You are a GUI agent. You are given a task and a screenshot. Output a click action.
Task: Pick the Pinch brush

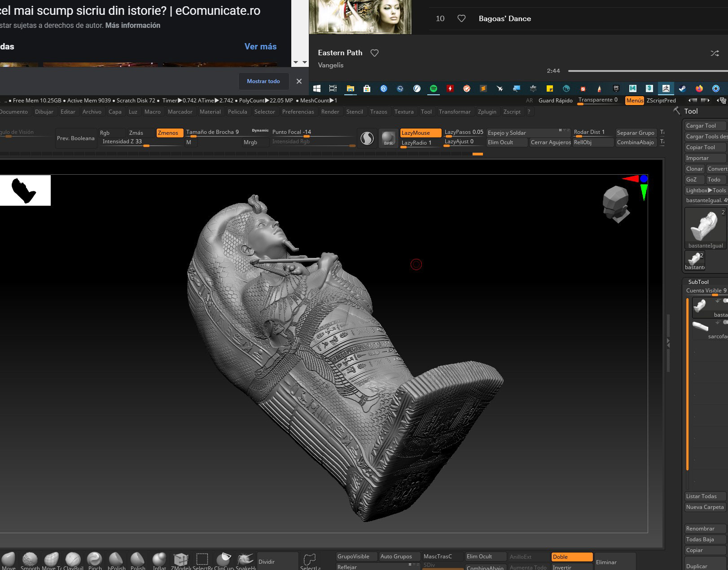tap(95, 560)
